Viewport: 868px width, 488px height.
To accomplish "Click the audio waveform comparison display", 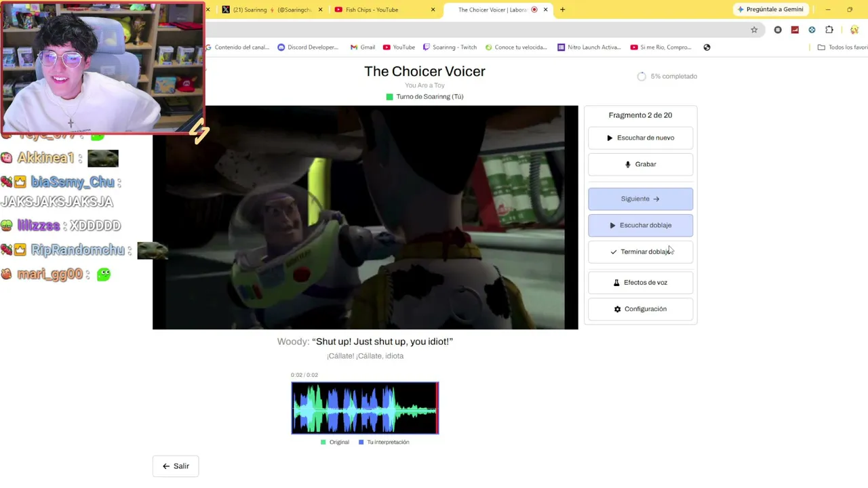I will (x=365, y=408).
